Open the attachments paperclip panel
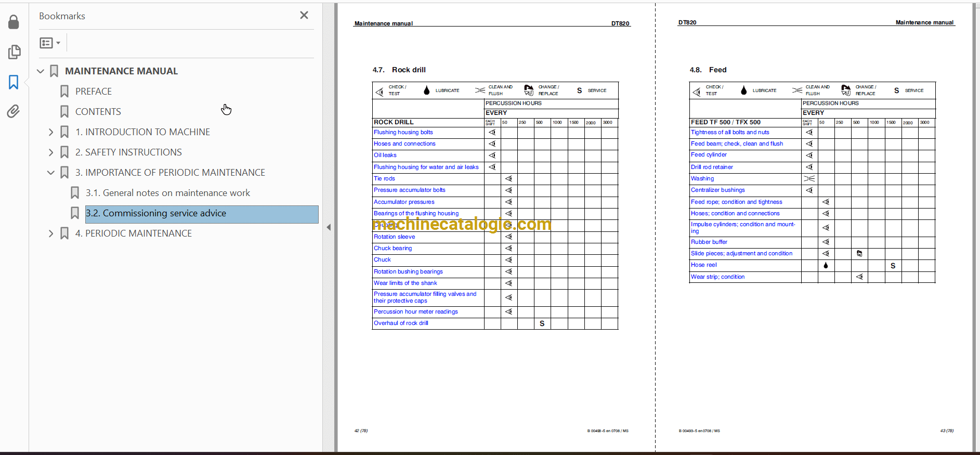This screenshot has width=980, height=455. coord(14,111)
